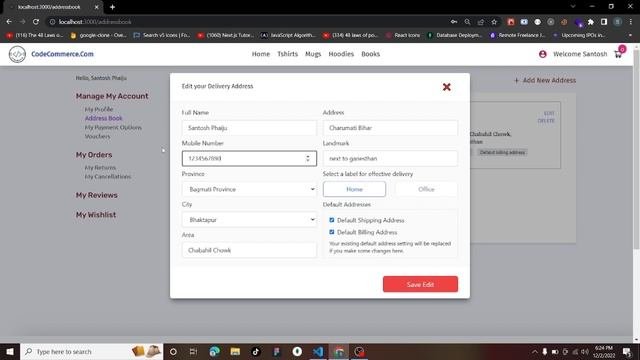Open Address Book in sidebar

click(x=104, y=118)
